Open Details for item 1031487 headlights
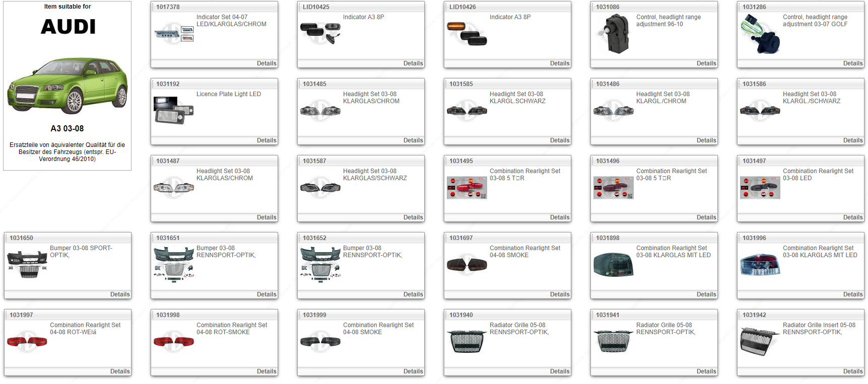Screen dimensions: 868x384 [x=266, y=217]
